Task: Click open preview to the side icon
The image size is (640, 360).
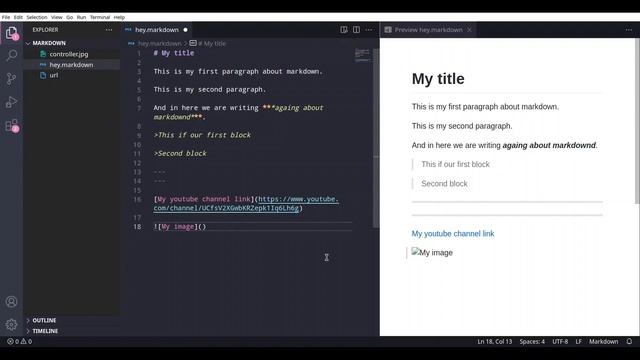Action: (x=344, y=30)
